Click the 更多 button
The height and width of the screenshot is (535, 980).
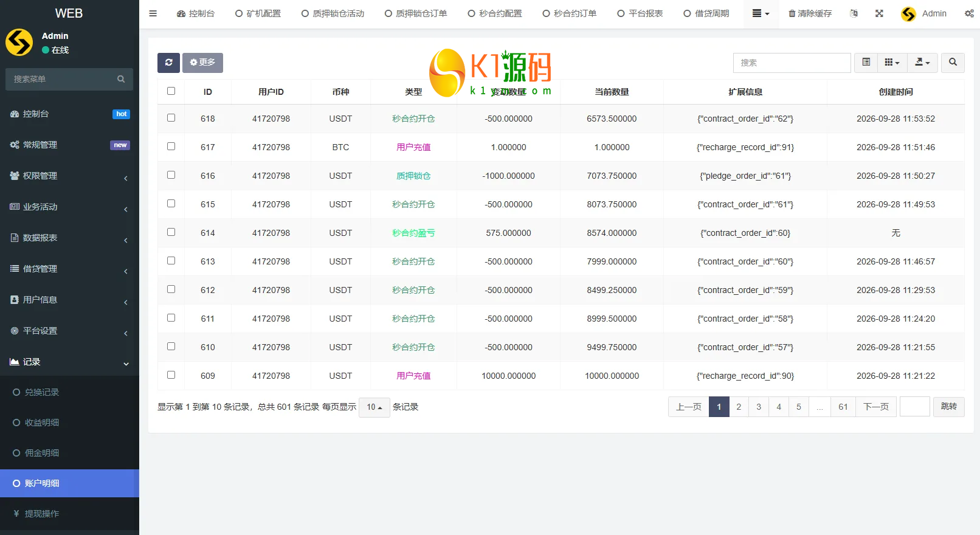pos(202,63)
